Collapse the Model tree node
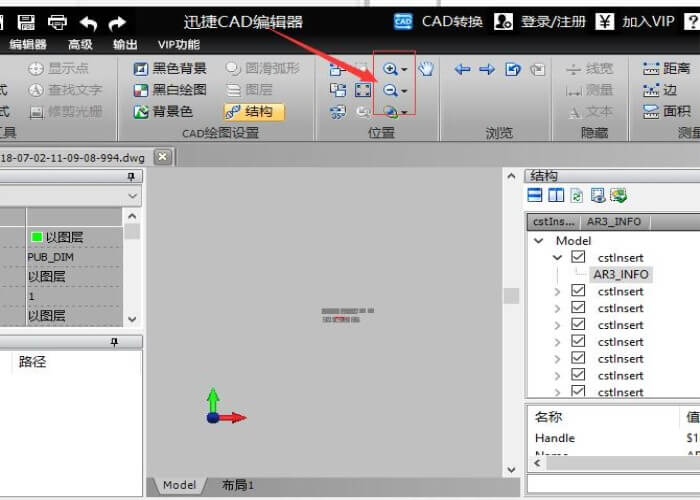Viewport: 700px width, 500px height. [539, 241]
